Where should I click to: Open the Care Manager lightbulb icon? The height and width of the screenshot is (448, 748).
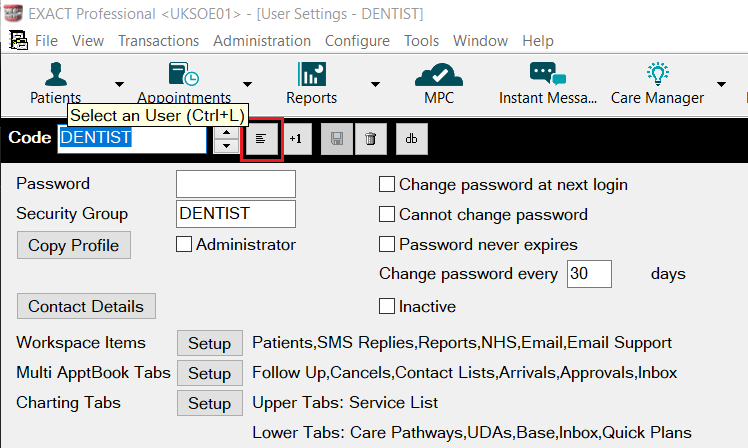point(657,74)
